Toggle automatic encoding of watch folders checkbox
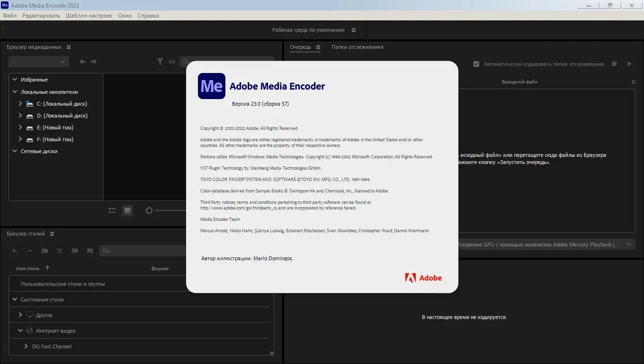644x364 pixels. pyautogui.click(x=476, y=64)
